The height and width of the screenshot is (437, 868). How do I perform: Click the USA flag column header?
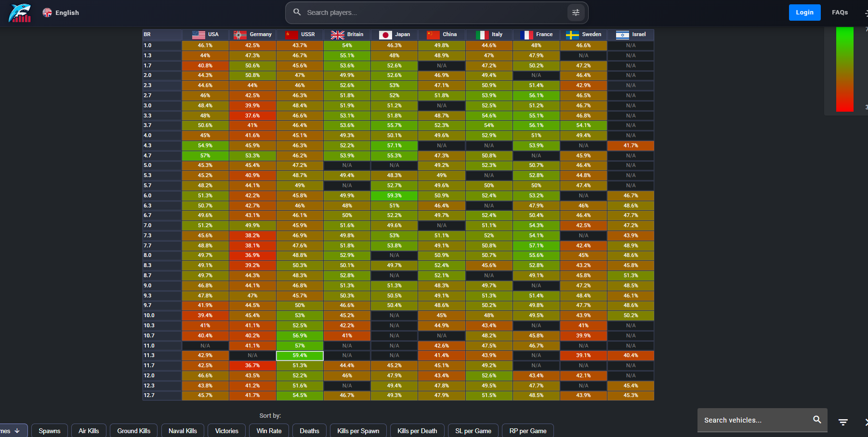[x=205, y=35]
